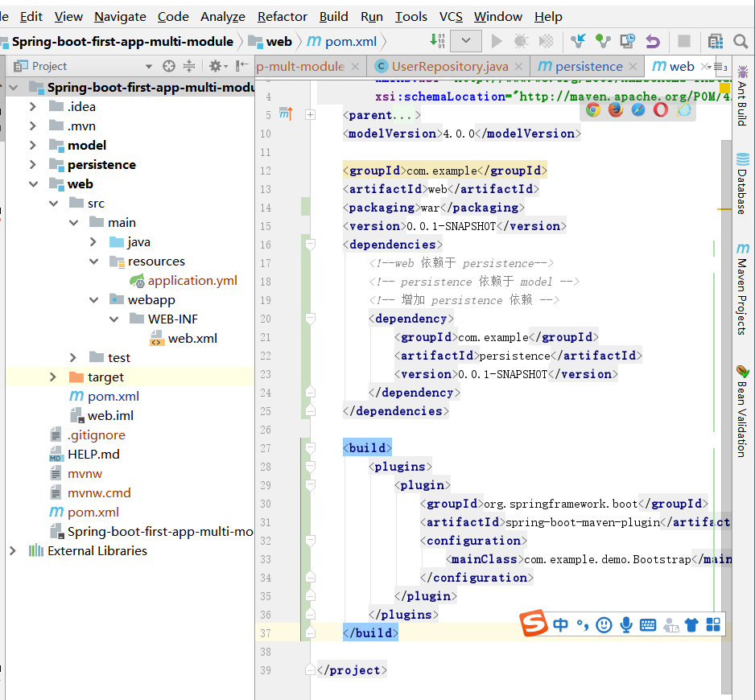Expand the model folder
This screenshot has width=755, height=700.
[31, 145]
